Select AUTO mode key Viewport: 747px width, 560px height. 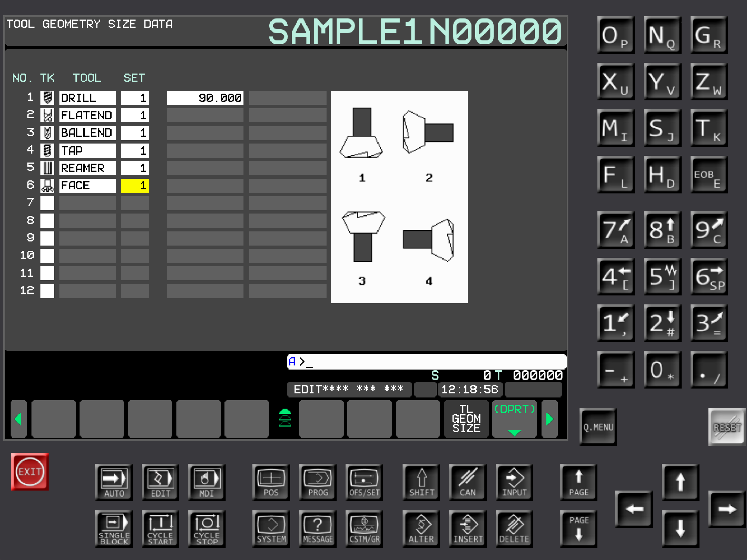(x=114, y=482)
